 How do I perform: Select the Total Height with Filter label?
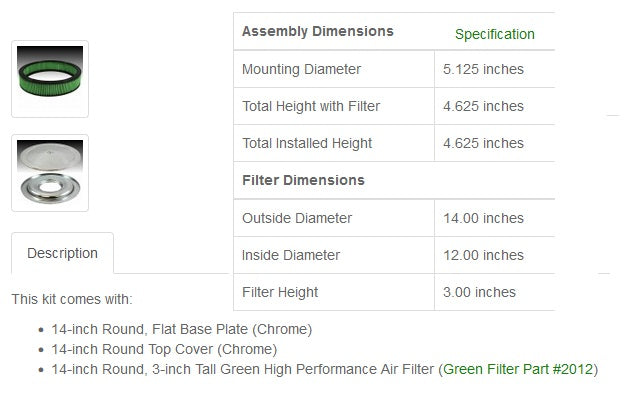tap(311, 106)
